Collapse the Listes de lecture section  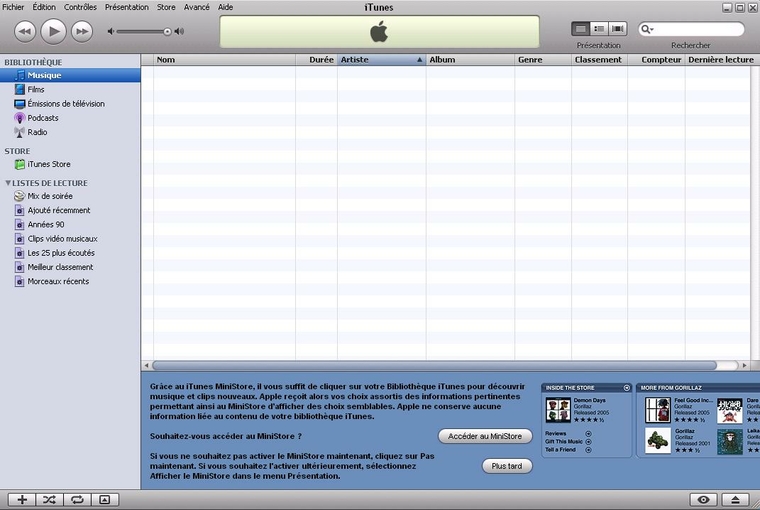pos(8,183)
